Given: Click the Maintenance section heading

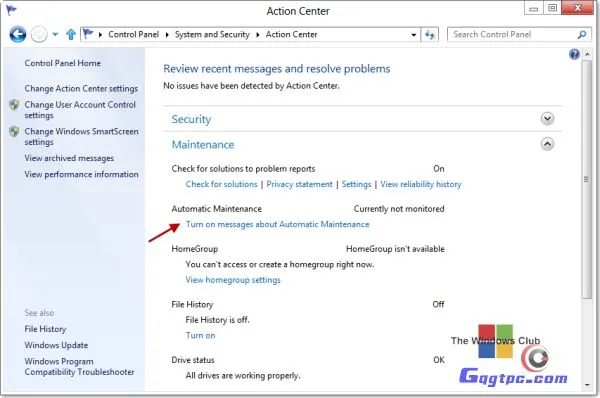Looking at the screenshot, I should click(203, 145).
